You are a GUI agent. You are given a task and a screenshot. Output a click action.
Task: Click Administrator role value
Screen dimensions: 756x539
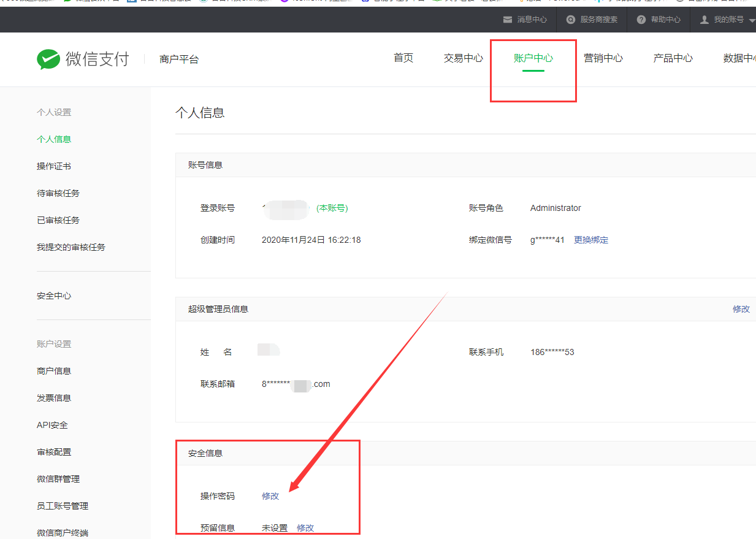[556, 208]
